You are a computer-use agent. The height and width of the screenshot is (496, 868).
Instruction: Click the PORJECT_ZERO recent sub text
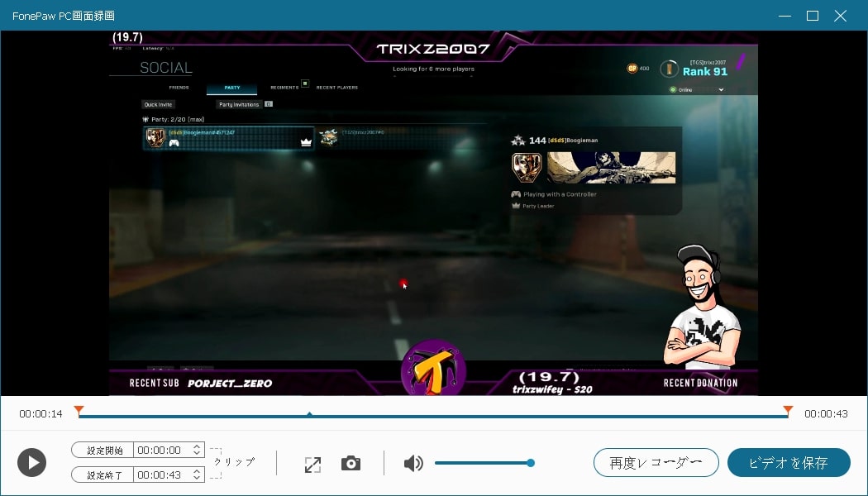pos(230,383)
